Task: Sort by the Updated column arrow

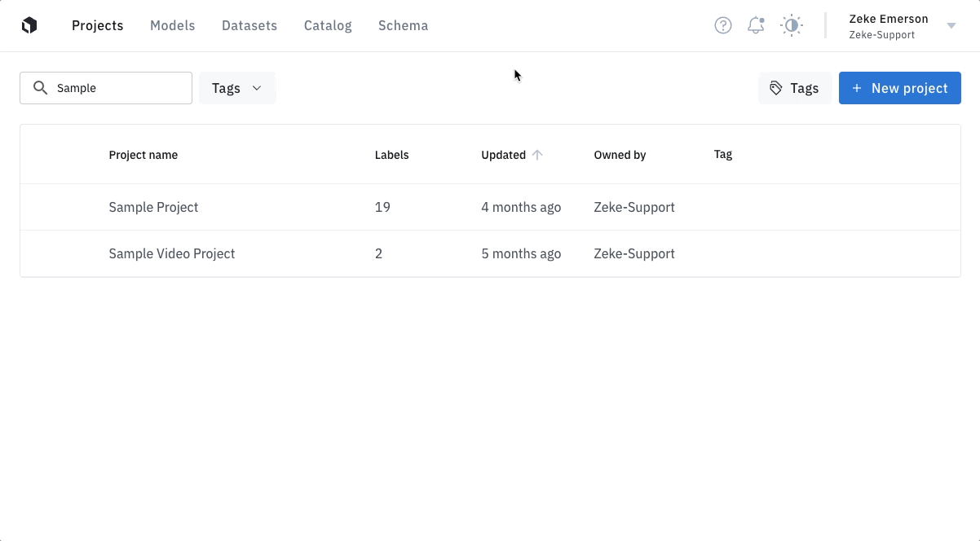Action: (x=537, y=155)
